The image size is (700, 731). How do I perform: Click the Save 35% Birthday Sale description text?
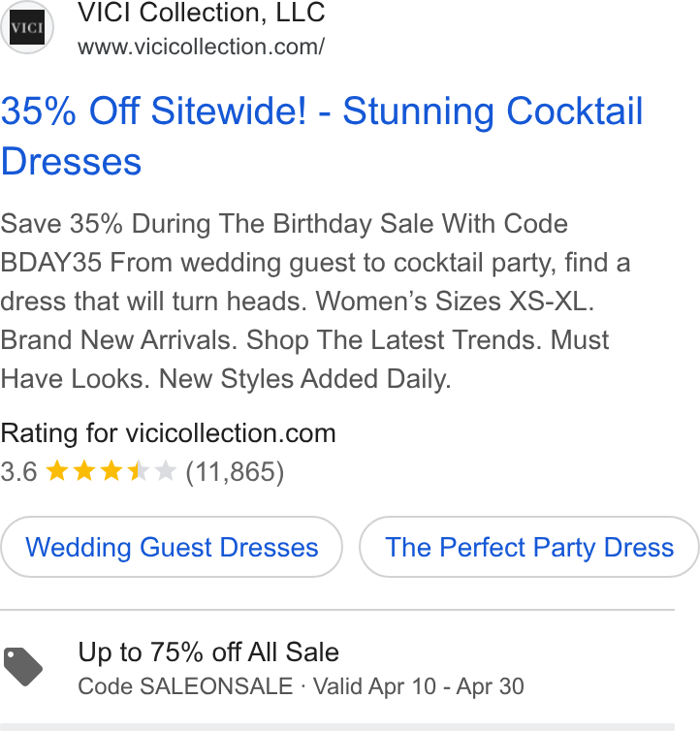pos(315,302)
